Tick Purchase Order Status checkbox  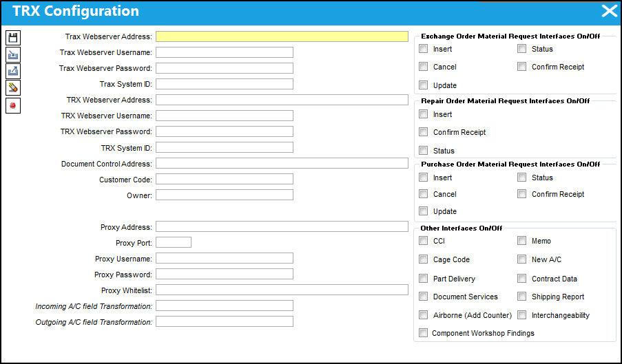pyautogui.click(x=522, y=178)
